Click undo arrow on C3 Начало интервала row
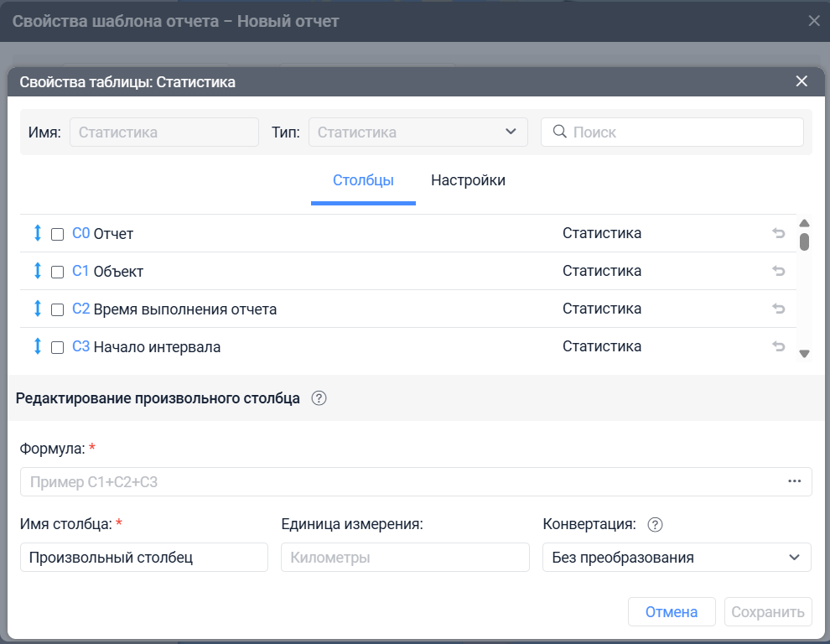This screenshot has height=644, width=830. tap(778, 346)
